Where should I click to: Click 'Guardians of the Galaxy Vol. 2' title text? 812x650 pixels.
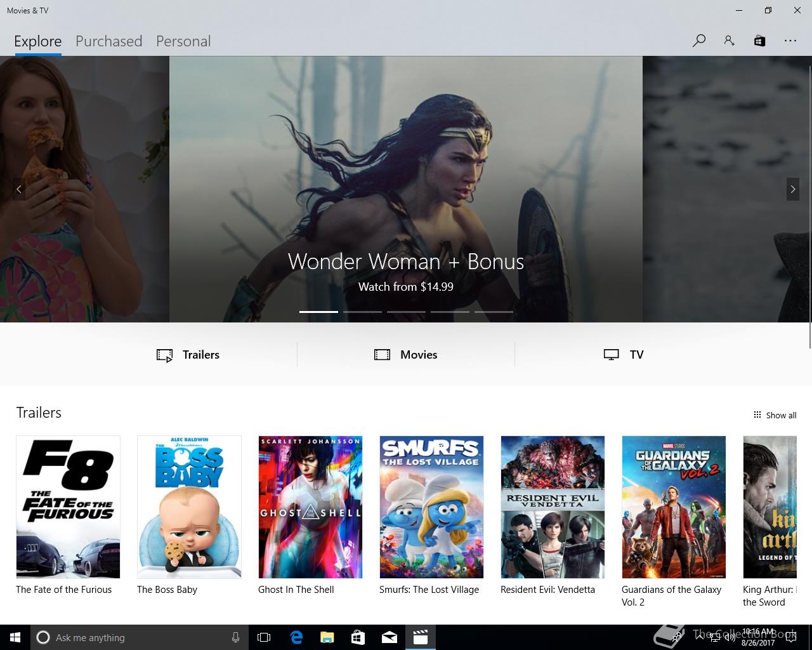click(671, 596)
